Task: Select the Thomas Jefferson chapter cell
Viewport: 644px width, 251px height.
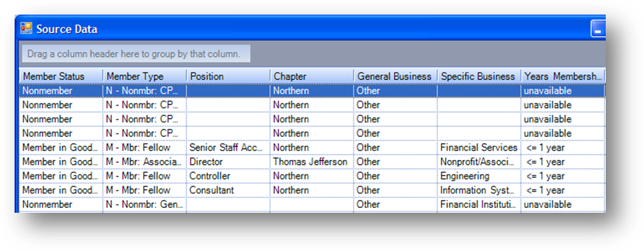Action: click(x=312, y=162)
